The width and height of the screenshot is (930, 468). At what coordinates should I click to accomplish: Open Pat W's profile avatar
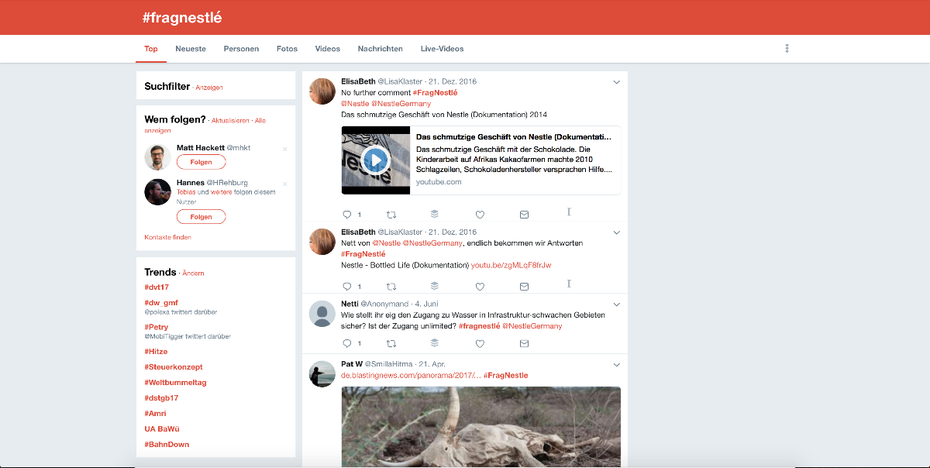[x=322, y=374]
